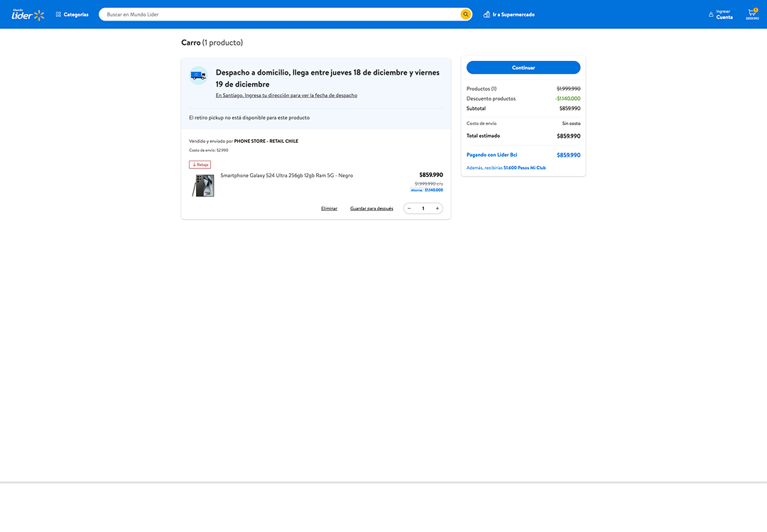Click the "Carro (1 producto)" heading

click(212, 43)
